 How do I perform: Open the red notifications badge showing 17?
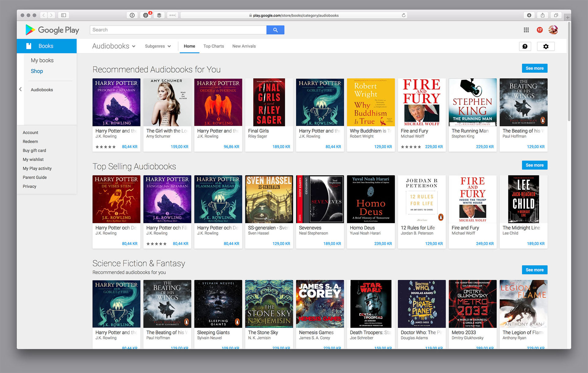click(x=540, y=30)
